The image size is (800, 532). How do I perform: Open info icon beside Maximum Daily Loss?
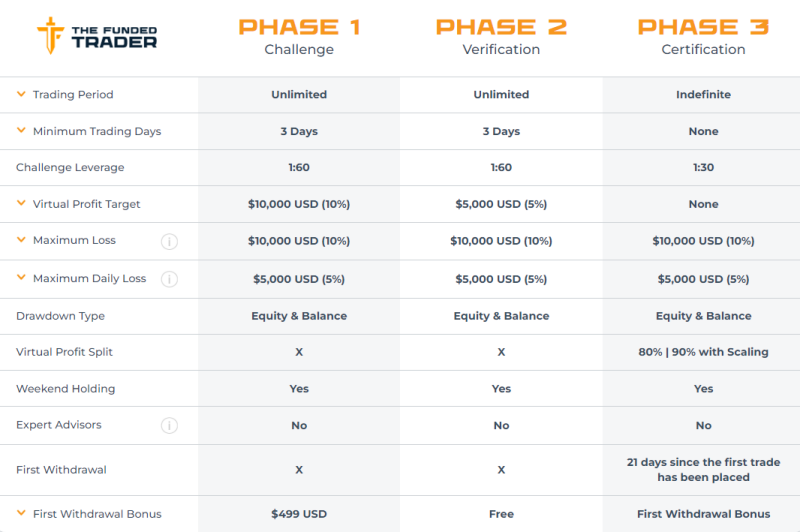(170, 279)
